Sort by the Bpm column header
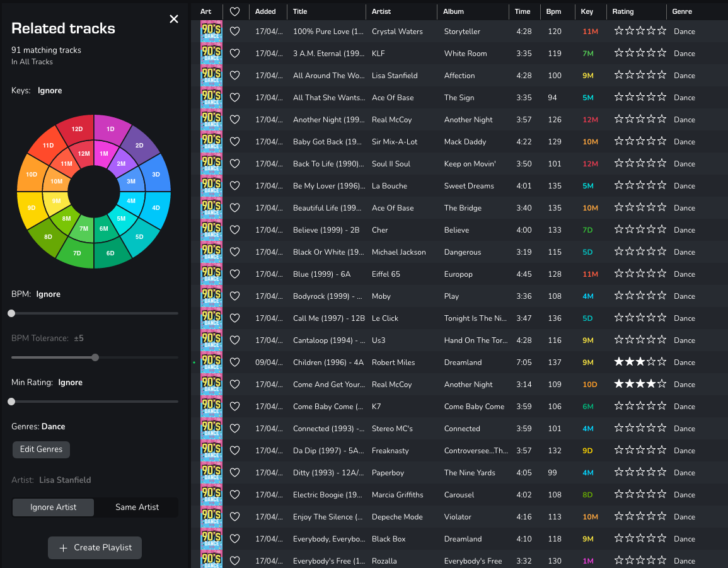Image resolution: width=728 pixels, height=568 pixels. click(553, 11)
